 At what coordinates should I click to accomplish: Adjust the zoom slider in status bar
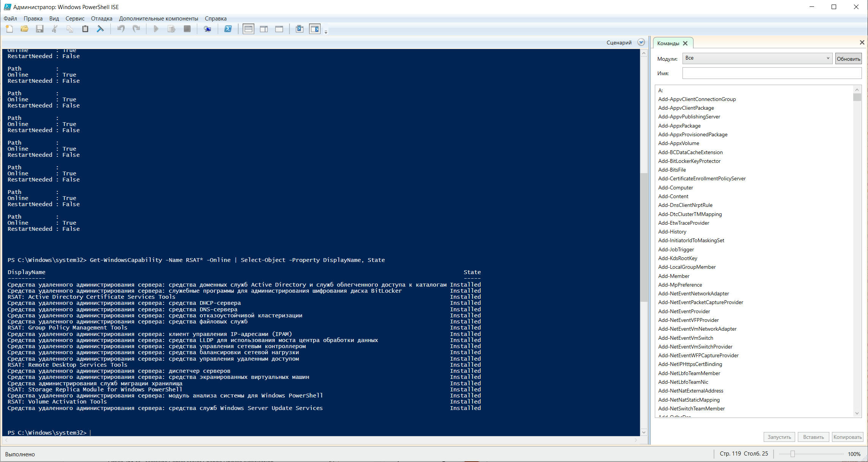coord(793,454)
